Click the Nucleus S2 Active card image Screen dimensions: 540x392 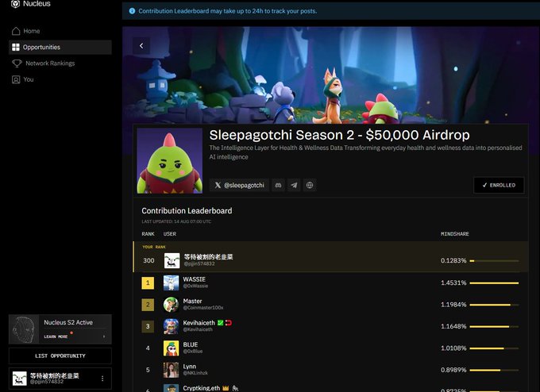[x=24, y=329]
